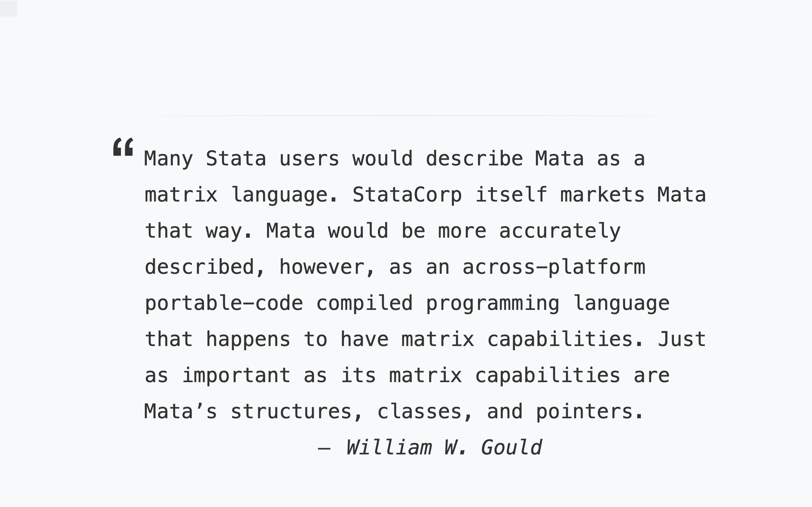
Task: Click the em dash before the author name
Action: (324, 448)
